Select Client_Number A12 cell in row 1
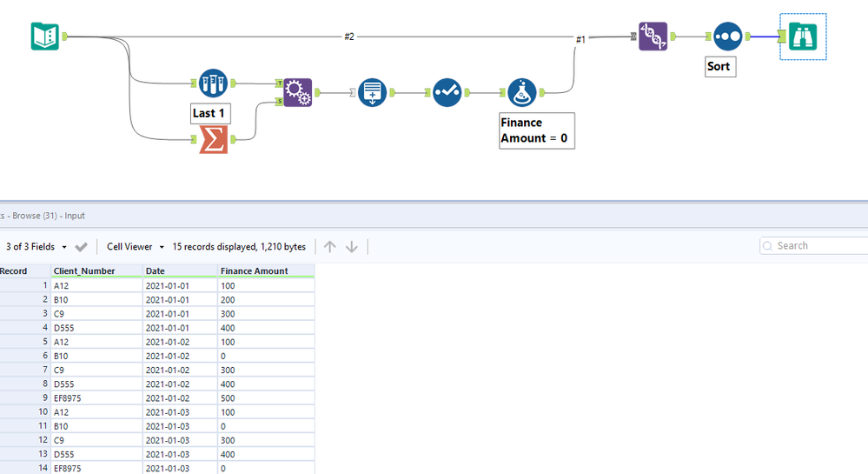 [96, 285]
